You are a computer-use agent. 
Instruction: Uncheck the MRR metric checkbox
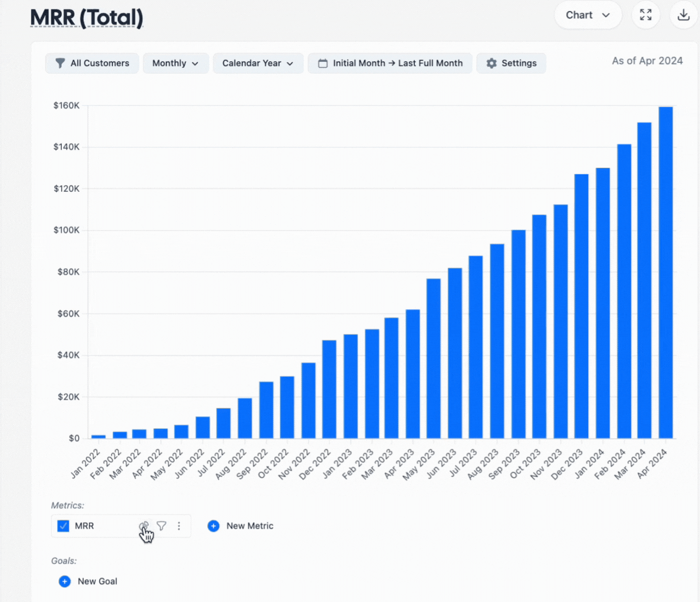63,526
